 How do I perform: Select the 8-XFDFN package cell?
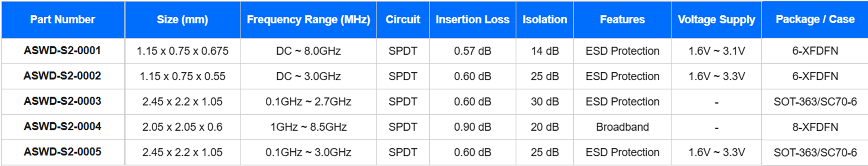[x=815, y=127]
